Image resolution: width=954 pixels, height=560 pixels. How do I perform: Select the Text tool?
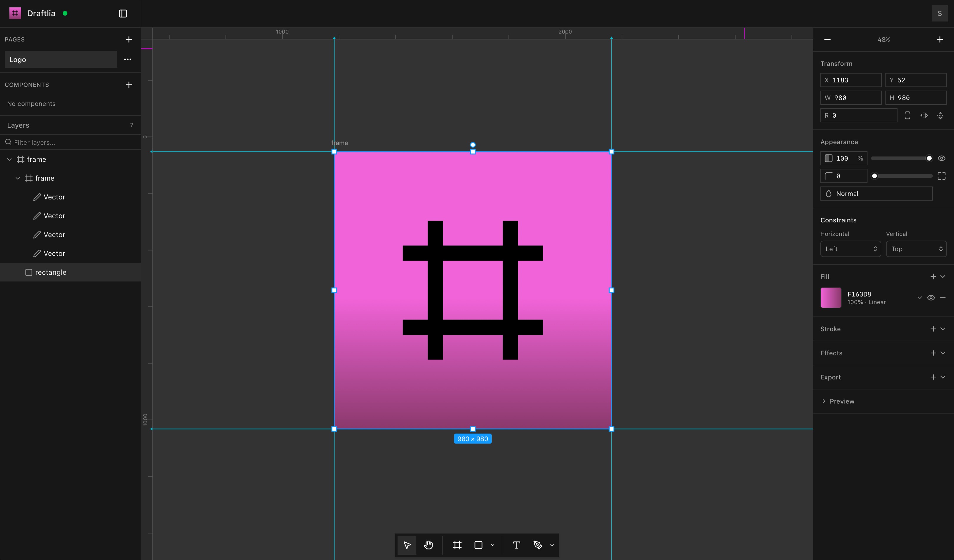[x=516, y=545]
